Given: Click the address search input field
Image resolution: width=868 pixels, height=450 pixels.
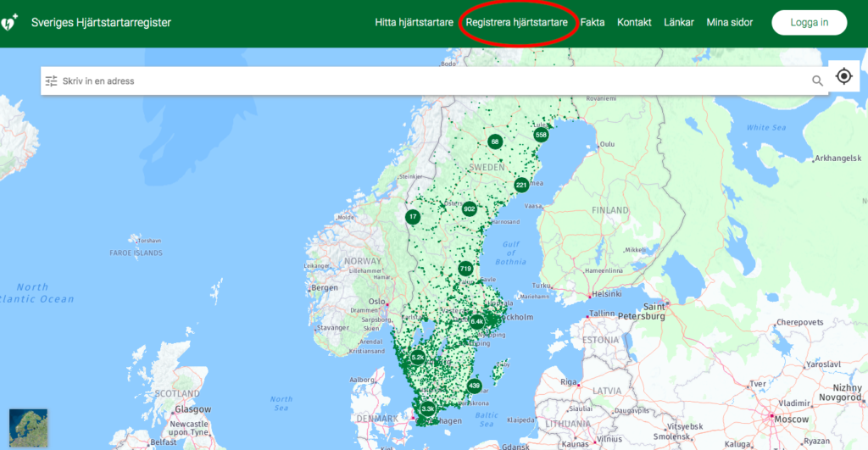Looking at the screenshot, I should click(x=424, y=81).
